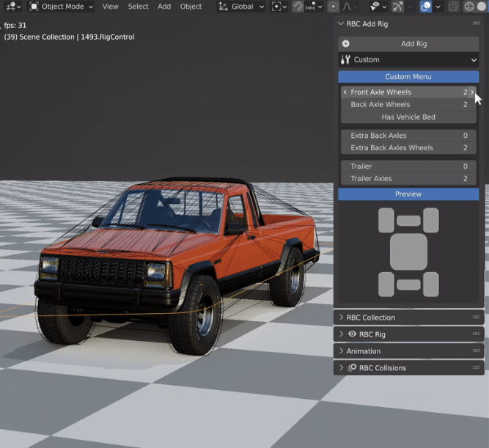
Task: Collapse the RBC Add Rig panel
Action: point(341,23)
